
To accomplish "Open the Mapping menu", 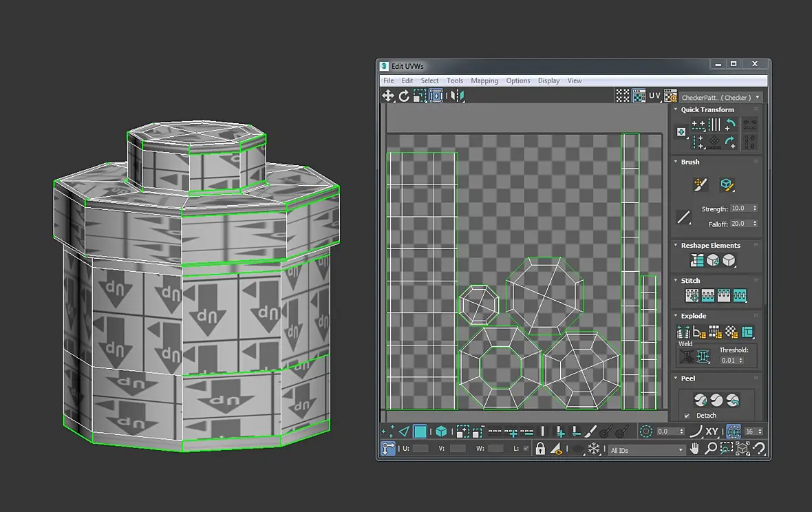I will [x=484, y=81].
